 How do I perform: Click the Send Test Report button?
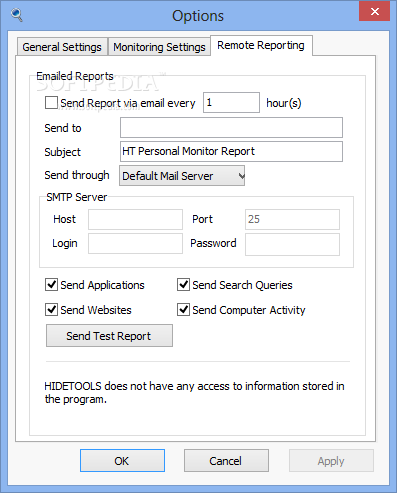pyautogui.click(x=109, y=336)
